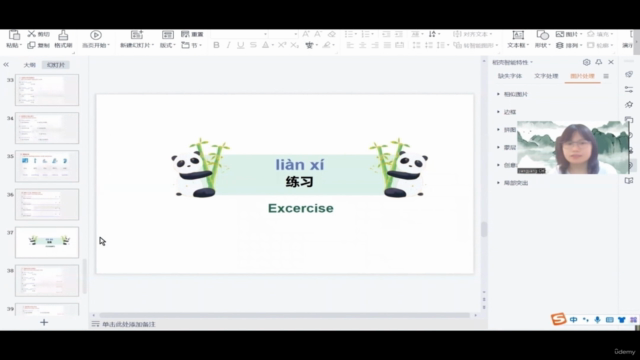The width and height of the screenshot is (640, 360).
Task: Select slide 35 thumbnail
Action: point(47,166)
